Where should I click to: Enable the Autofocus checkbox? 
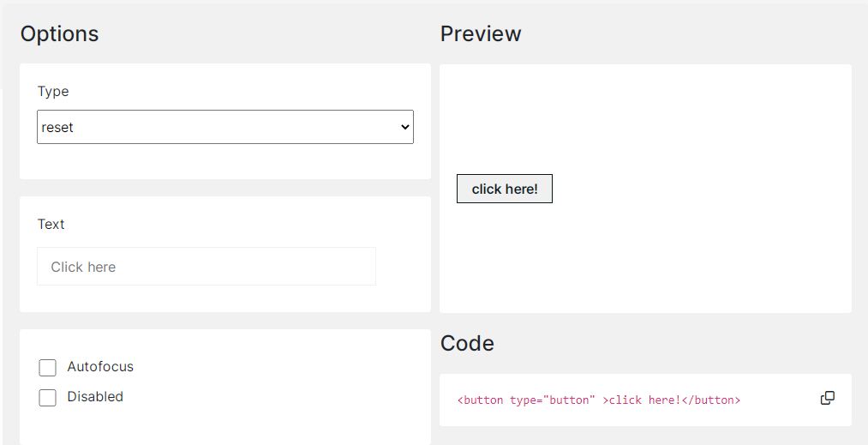click(x=47, y=368)
